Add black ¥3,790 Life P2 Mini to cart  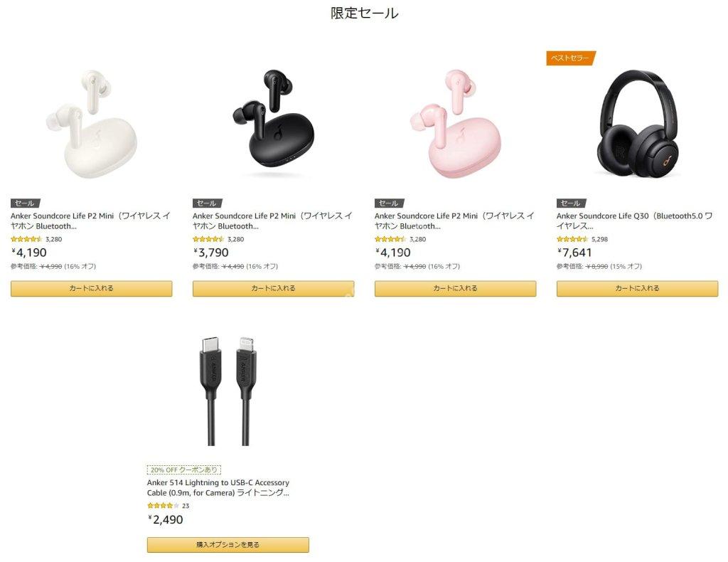(274, 288)
